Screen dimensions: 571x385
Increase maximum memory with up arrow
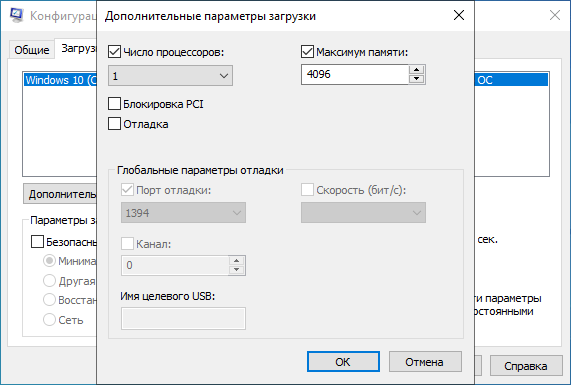pyautogui.click(x=417, y=70)
